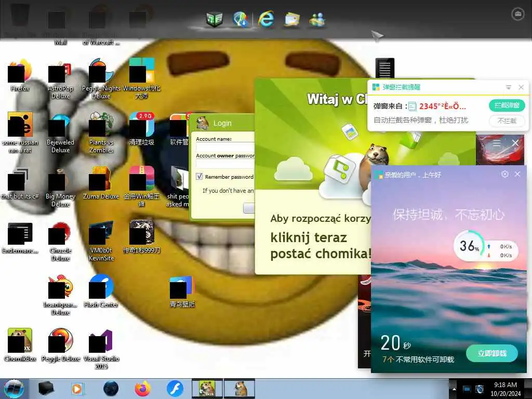Click the green 拦截弹窗 button
Viewport: 532px width, 399px height.
tap(507, 105)
